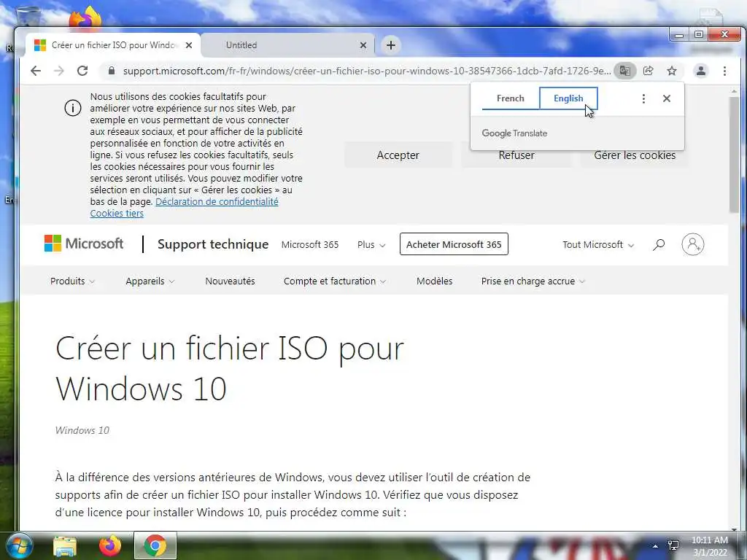This screenshot has width=747, height=560.
Task: Click Acheter Microsoft 365 button
Action: tap(454, 244)
